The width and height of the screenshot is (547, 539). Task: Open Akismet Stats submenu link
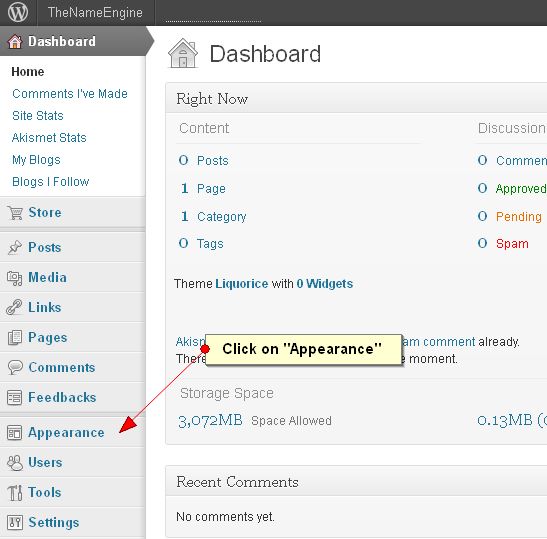(x=49, y=137)
